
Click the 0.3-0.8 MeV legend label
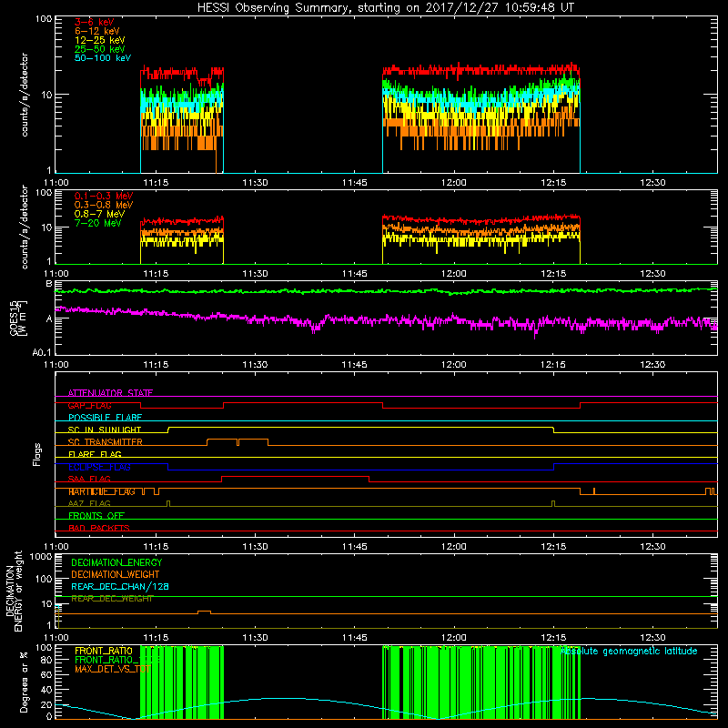pyautogui.click(x=104, y=205)
